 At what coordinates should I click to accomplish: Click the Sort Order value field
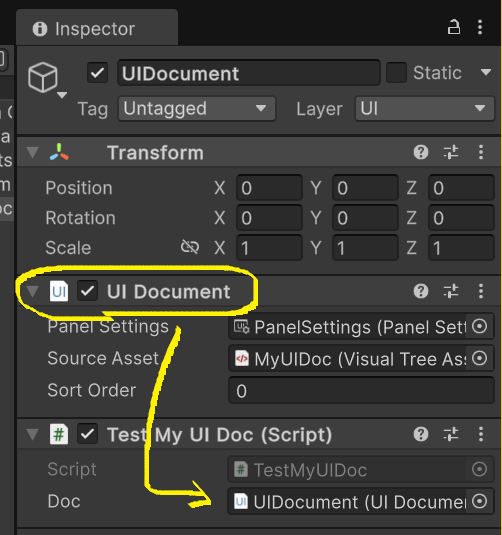pyautogui.click(x=361, y=390)
